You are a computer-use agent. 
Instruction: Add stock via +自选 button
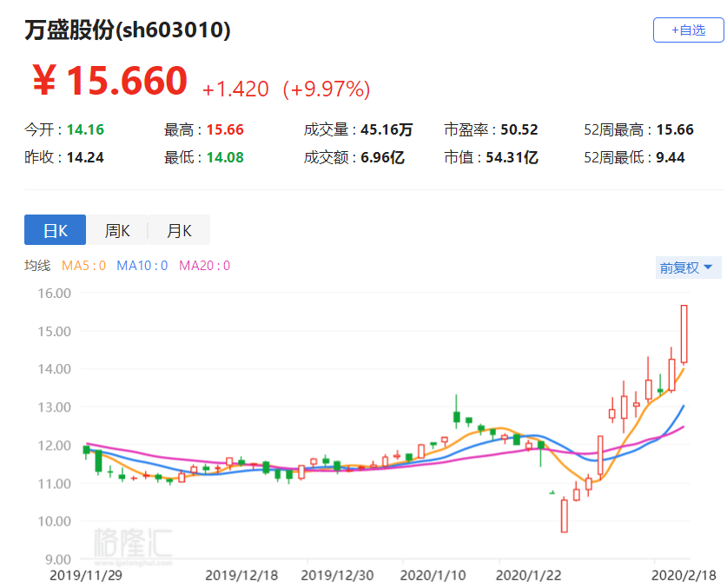pos(688,30)
